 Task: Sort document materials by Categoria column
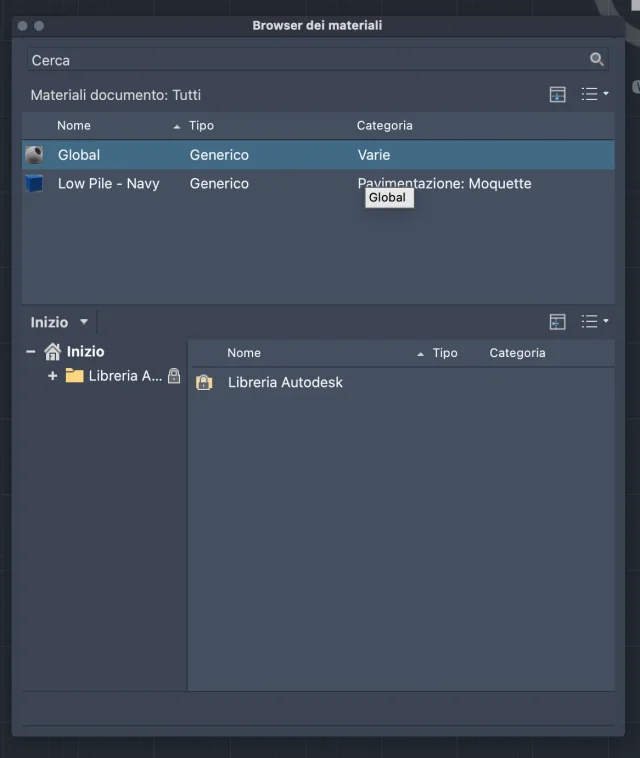(384, 125)
